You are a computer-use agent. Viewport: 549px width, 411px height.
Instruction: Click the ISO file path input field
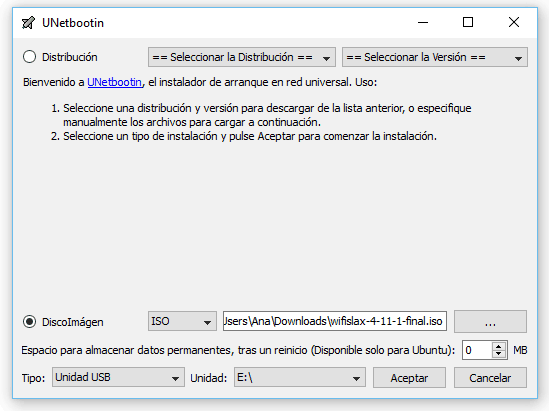click(335, 321)
